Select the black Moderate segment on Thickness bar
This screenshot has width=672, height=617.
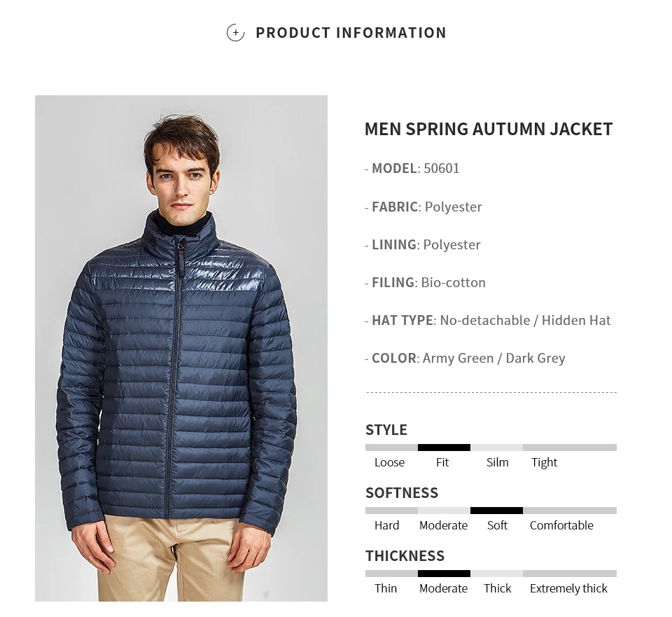click(x=444, y=574)
